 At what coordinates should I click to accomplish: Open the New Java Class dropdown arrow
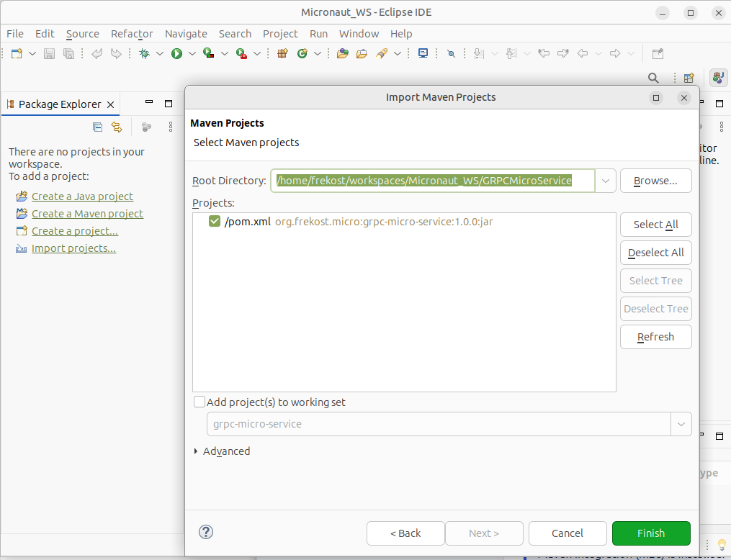318,53
